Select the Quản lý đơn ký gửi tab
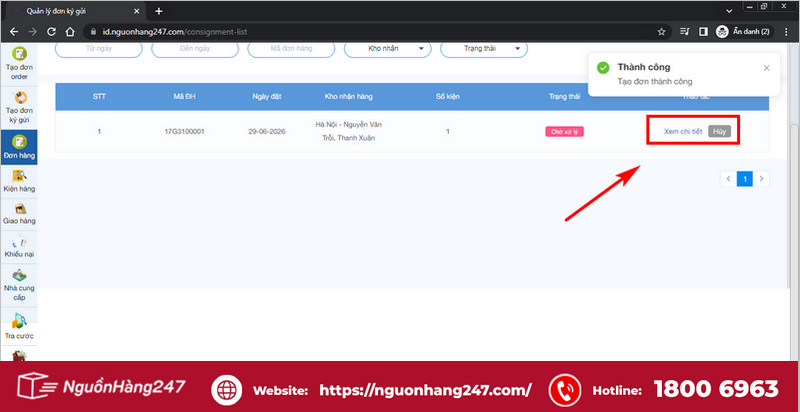 (x=76, y=11)
